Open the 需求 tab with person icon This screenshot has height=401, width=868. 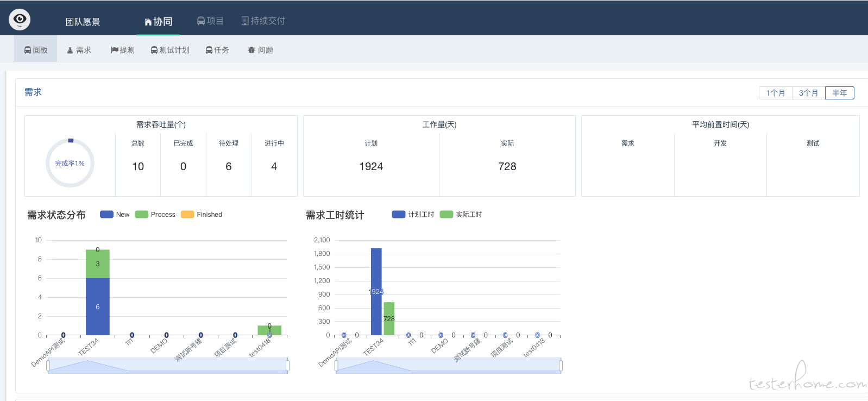tap(79, 50)
